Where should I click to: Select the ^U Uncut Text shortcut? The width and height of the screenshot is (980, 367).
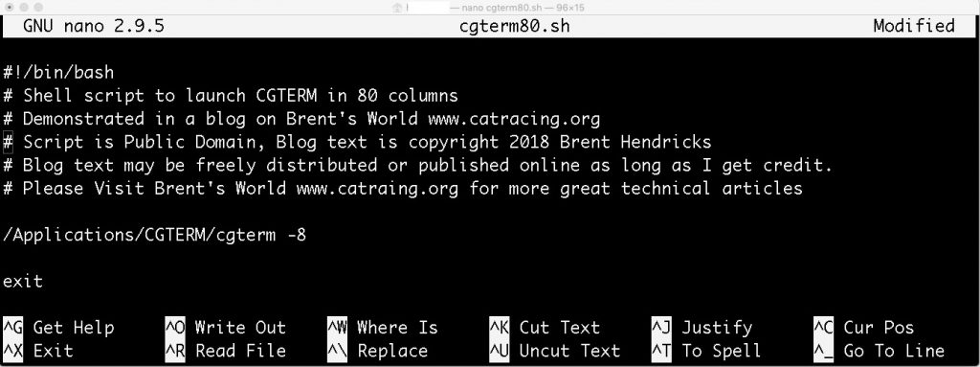pyautogui.click(x=554, y=351)
